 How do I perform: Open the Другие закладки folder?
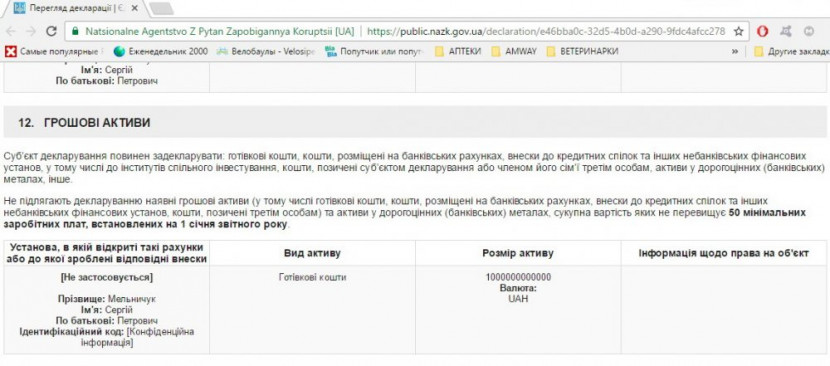792,51
